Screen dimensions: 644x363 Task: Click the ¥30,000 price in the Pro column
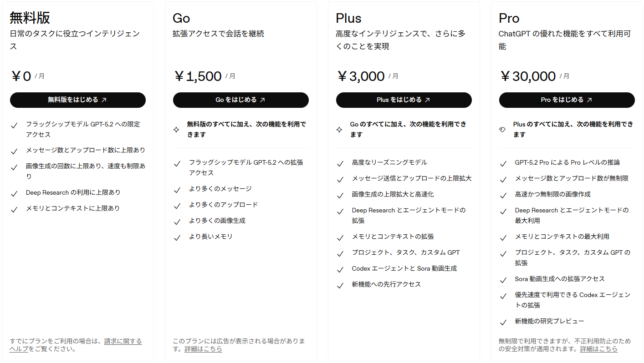point(527,76)
